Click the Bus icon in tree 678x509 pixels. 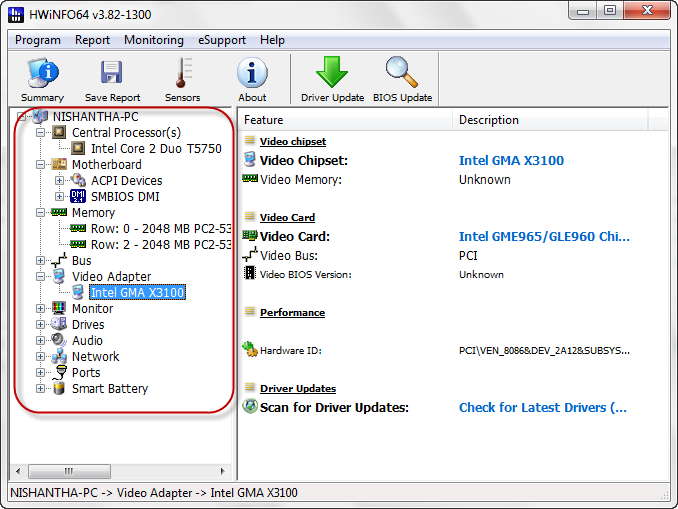point(59,260)
